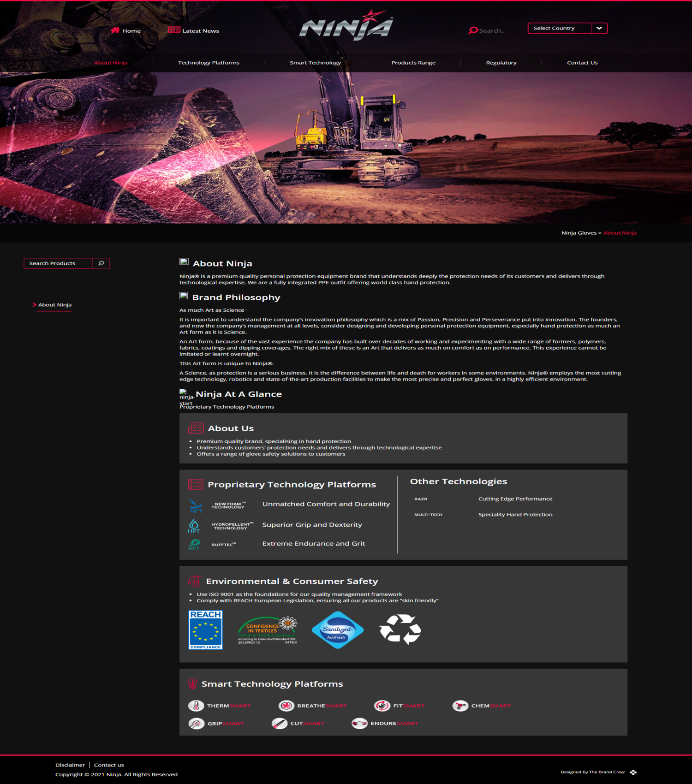This screenshot has height=784, width=692.
Task: Click 'Extreme Endurance and Grit' text
Action: (x=314, y=544)
